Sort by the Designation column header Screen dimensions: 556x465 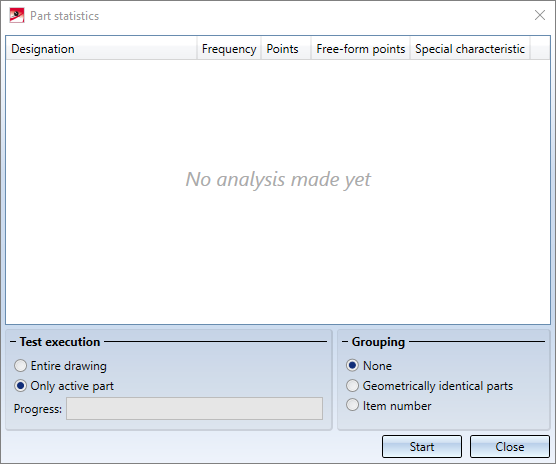(101, 49)
